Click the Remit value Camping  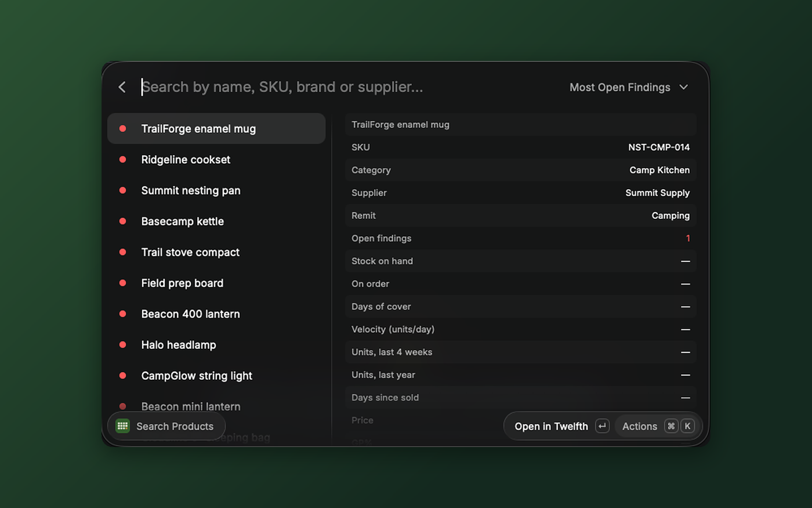pos(670,215)
